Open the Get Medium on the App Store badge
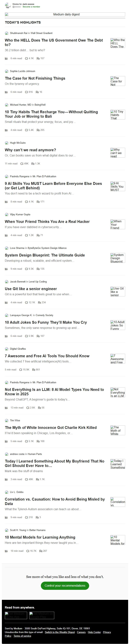This screenshot has height=644, width=130. [16, 615]
